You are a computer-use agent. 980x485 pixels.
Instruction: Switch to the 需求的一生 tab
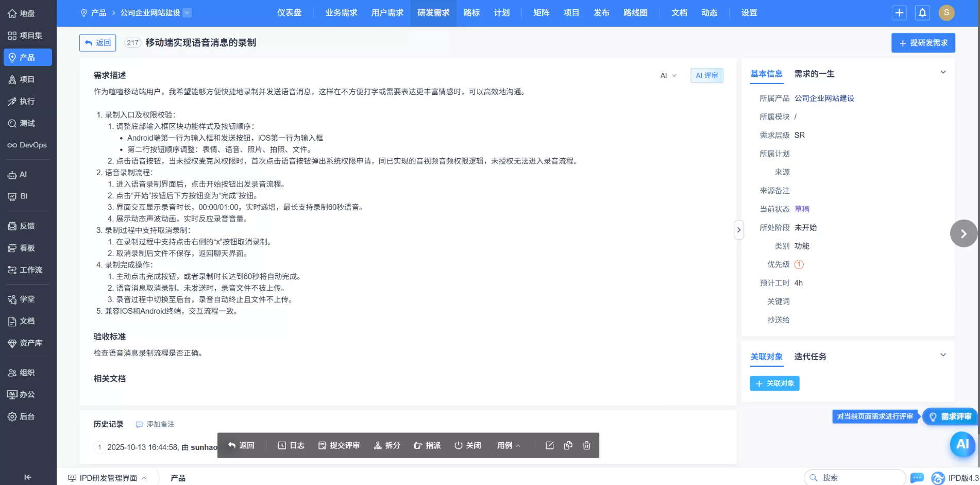(814, 74)
